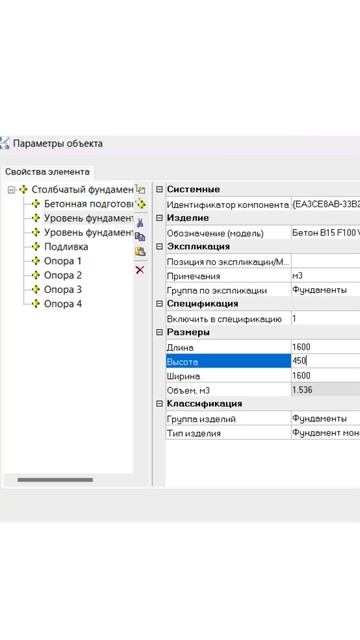Click the node icon next to Опора 2
The height and width of the screenshot is (640, 360).
pyautogui.click(x=36, y=275)
